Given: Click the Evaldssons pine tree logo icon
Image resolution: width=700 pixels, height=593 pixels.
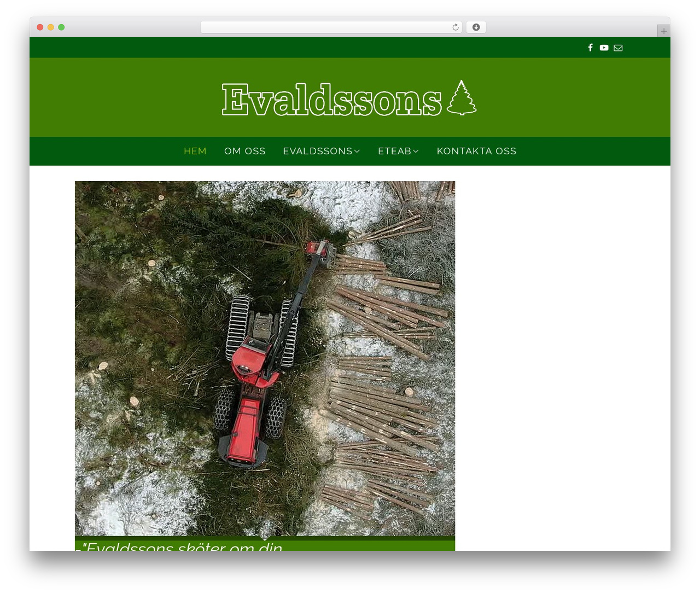Looking at the screenshot, I should [x=462, y=98].
